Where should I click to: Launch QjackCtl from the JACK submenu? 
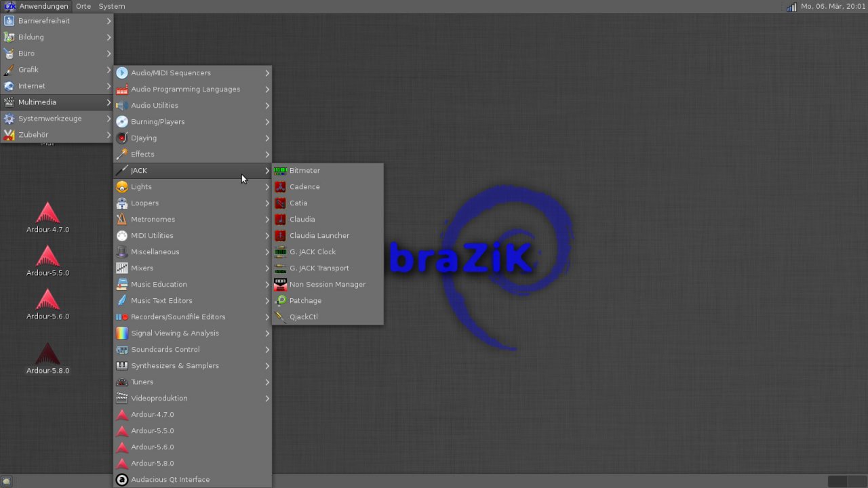click(328, 317)
